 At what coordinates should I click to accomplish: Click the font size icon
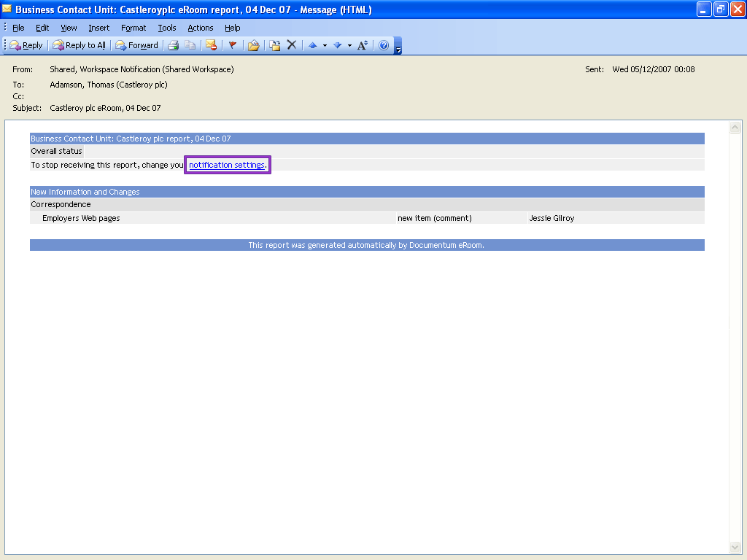(x=362, y=45)
